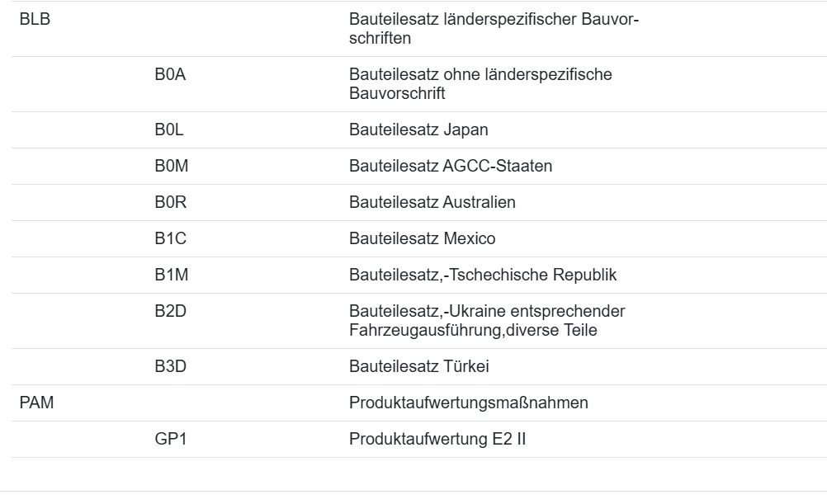Select the Produktaufwertungsmaßnahmen description
Image resolution: width=827 pixels, height=504 pixels.
468,403
